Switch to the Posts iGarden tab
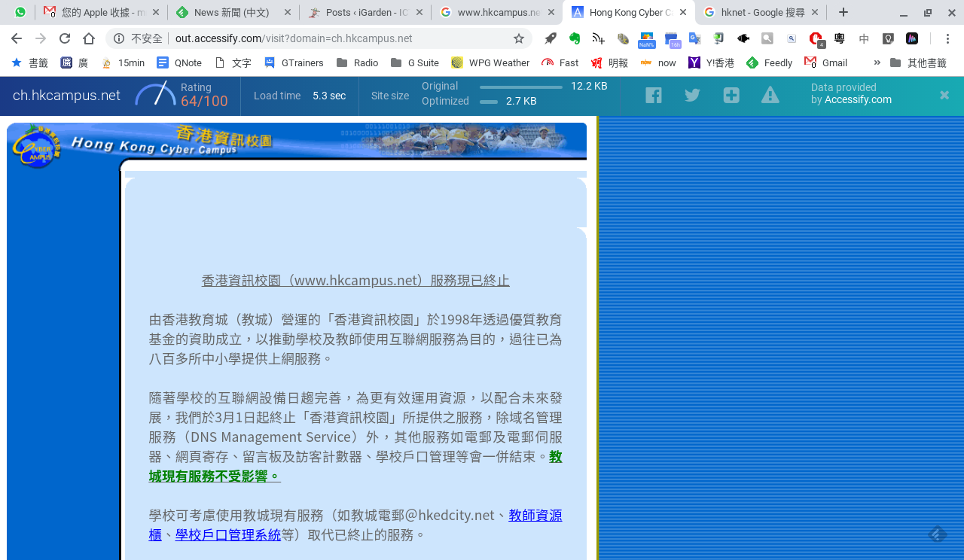Screen dimensions: 964x560 point(365,12)
